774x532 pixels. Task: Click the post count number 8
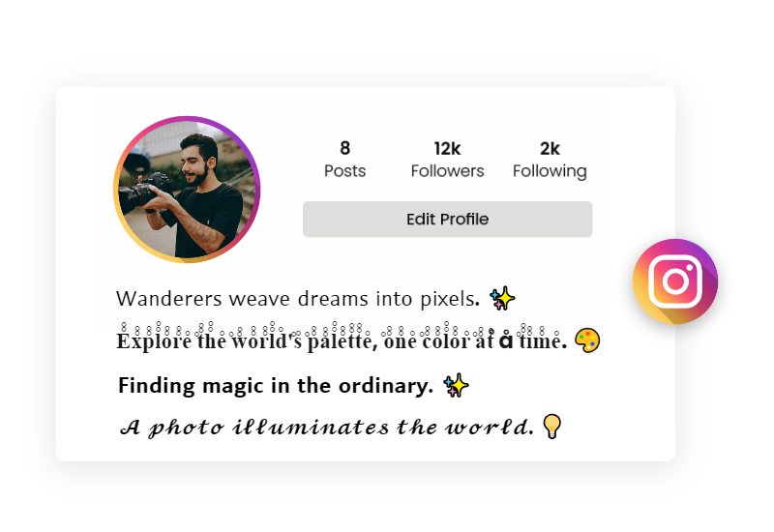(344, 148)
